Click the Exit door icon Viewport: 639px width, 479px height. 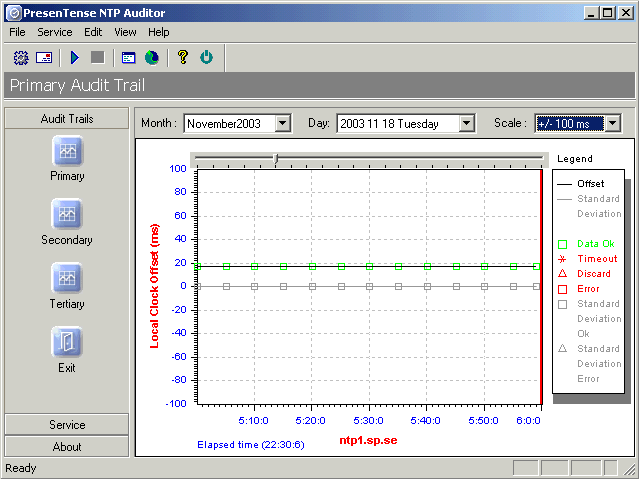point(67,342)
